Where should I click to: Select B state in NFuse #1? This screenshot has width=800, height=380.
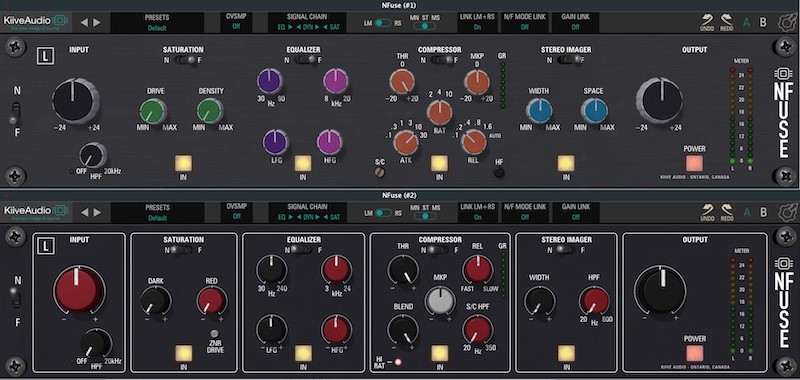pos(763,23)
